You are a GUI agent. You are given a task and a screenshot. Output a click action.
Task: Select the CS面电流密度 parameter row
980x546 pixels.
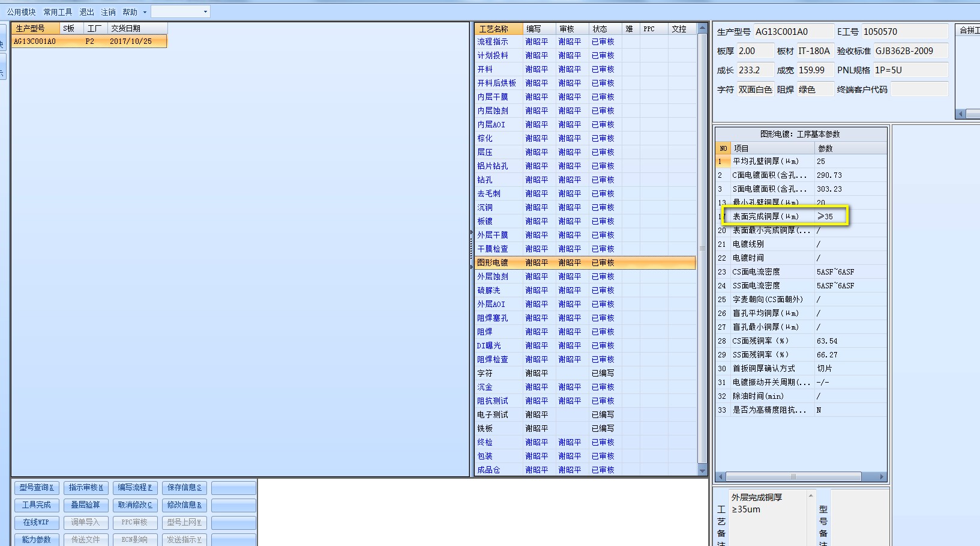[x=801, y=272]
